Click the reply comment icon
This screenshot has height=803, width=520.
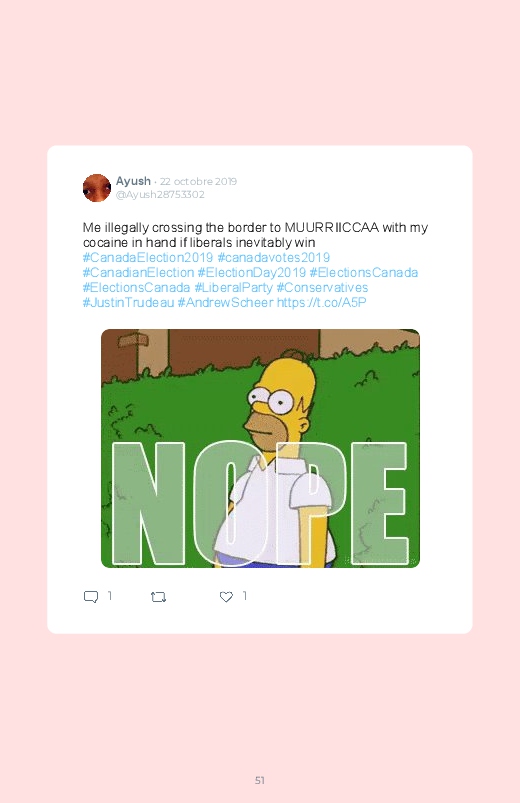(x=91, y=597)
